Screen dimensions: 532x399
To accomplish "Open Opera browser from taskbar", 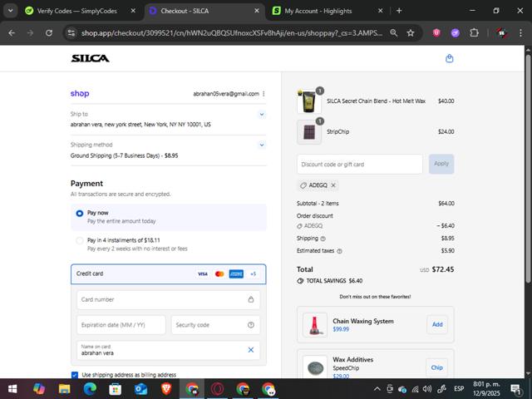I will tap(217, 389).
